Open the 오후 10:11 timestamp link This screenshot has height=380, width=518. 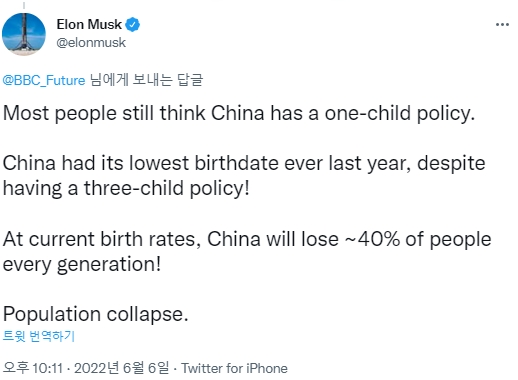(33, 368)
